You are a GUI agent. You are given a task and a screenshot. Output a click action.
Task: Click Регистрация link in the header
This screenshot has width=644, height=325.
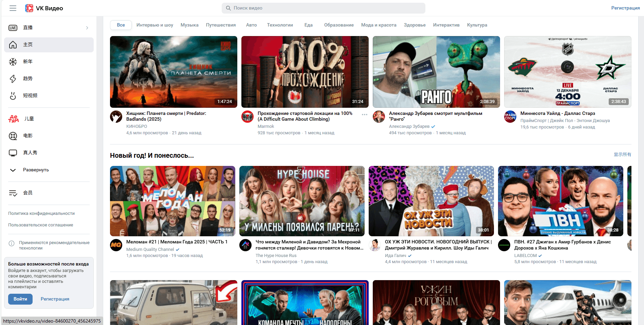(x=625, y=8)
